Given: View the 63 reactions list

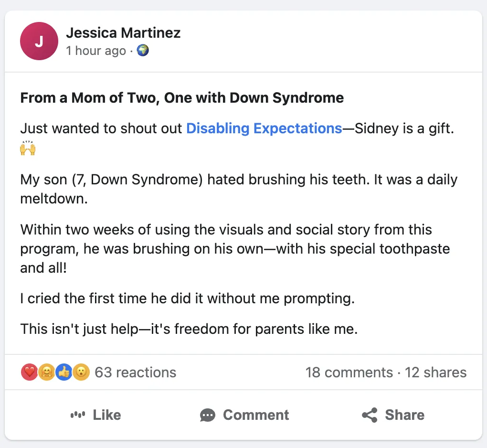Looking at the screenshot, I should click(x=136, y=373).
